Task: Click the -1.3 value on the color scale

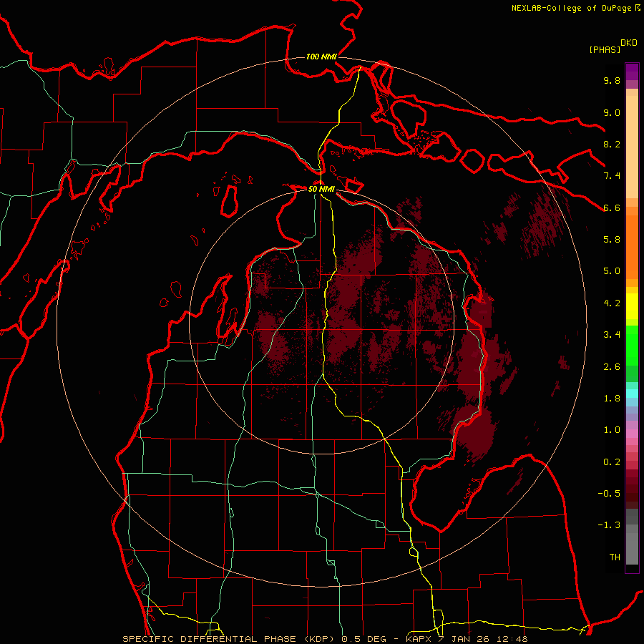Action: point(609,525)
